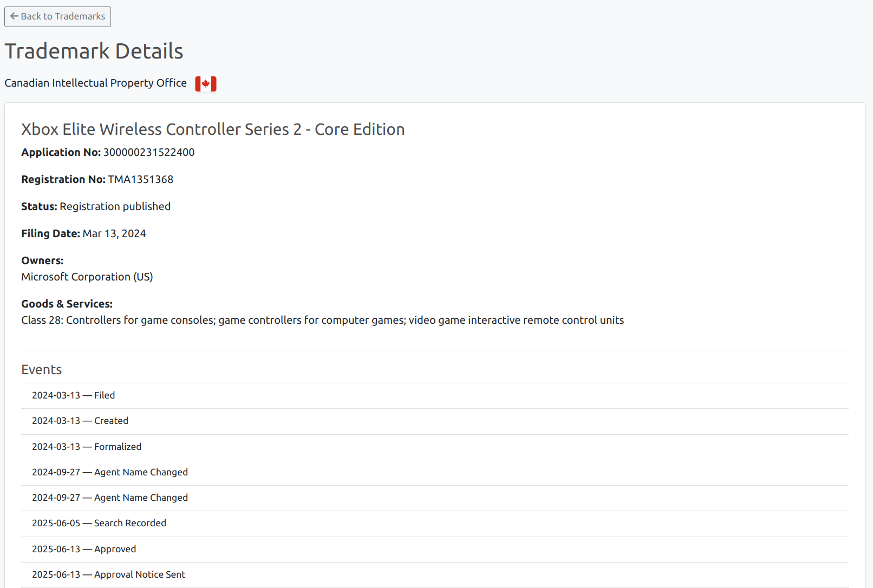The height and width of the screenshot is (588, 873).
Task: Click the Class 28 goods description
Action: 322,321
